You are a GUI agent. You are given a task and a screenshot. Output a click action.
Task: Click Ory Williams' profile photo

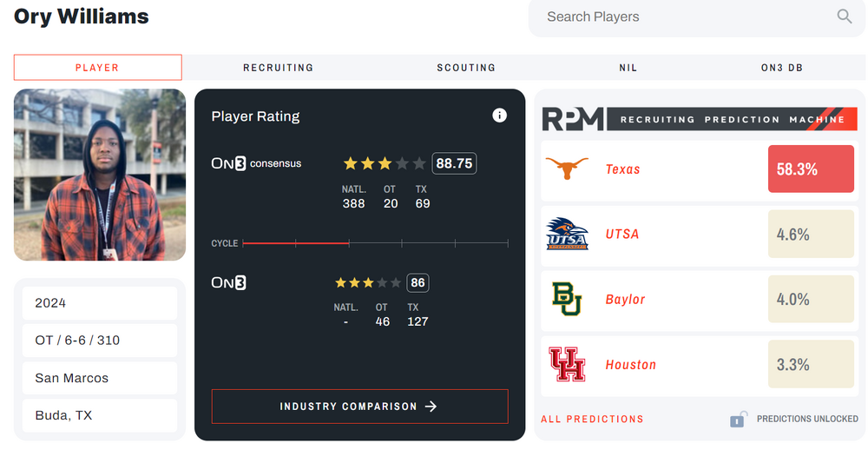coord(100,175)
